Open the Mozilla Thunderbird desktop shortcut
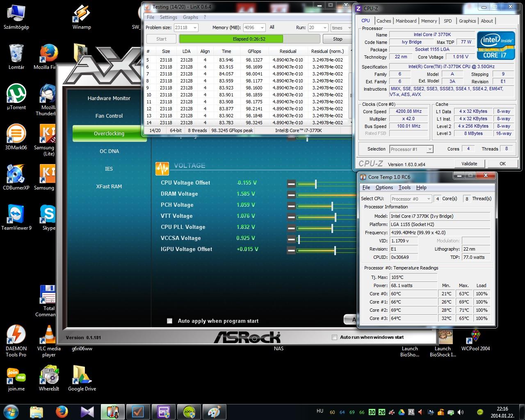The image size is (525, 420). coord(48,100)
